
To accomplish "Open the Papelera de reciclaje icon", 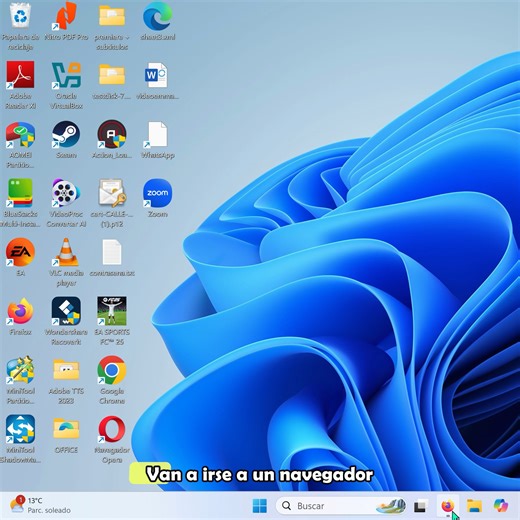I will tap(20, 17).
